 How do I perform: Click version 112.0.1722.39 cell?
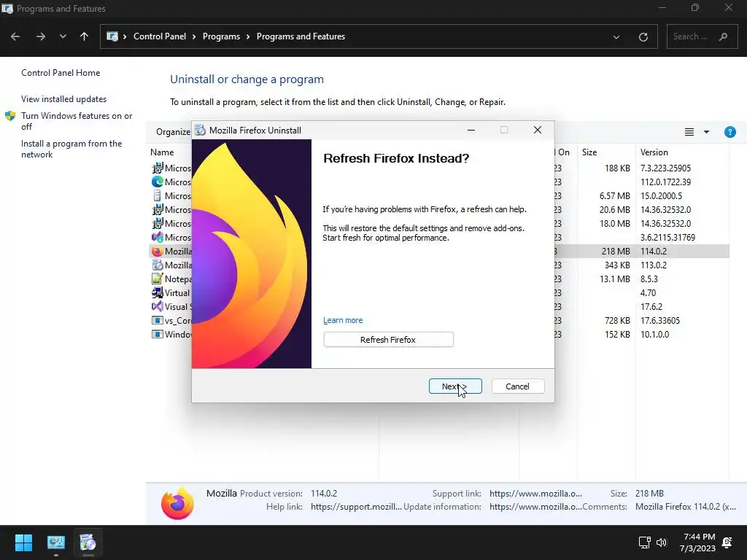(665, 182)
